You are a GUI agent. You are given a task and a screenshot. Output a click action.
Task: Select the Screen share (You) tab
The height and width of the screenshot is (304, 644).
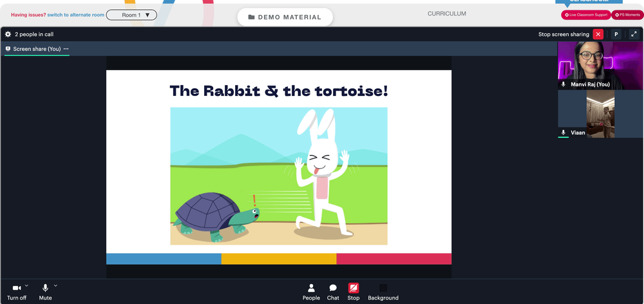[37, 49]
